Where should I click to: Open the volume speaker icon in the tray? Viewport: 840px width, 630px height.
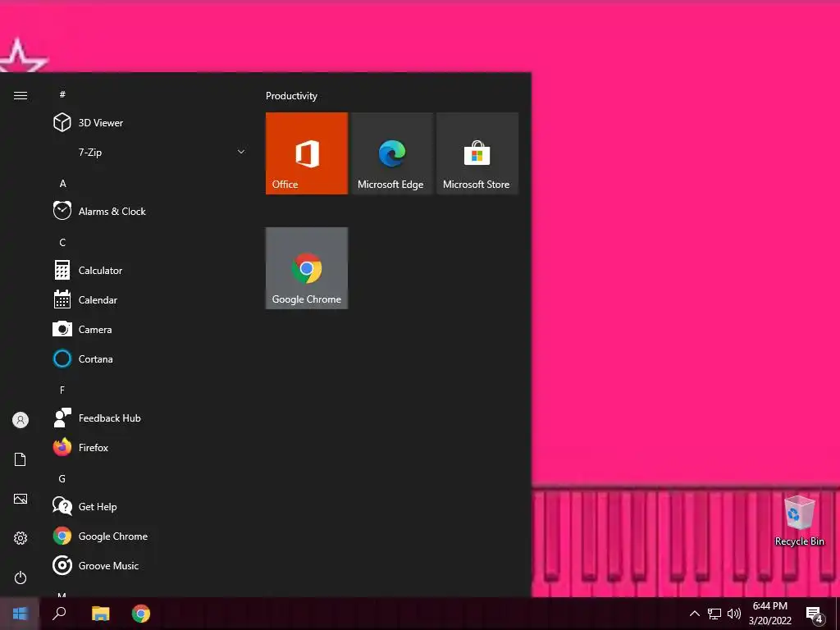coord(734,614)
